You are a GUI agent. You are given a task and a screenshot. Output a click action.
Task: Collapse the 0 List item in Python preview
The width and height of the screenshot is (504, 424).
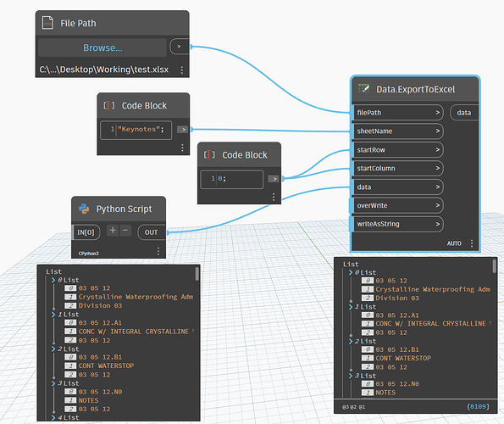tap(53, 280)
